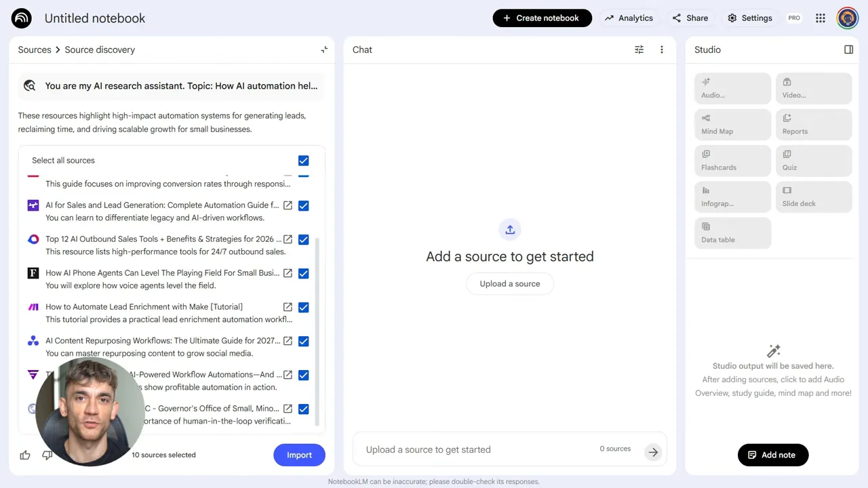Open 'How AI Phone Agents' source link icon
This screenshot has width=868, height=488.
288,273
